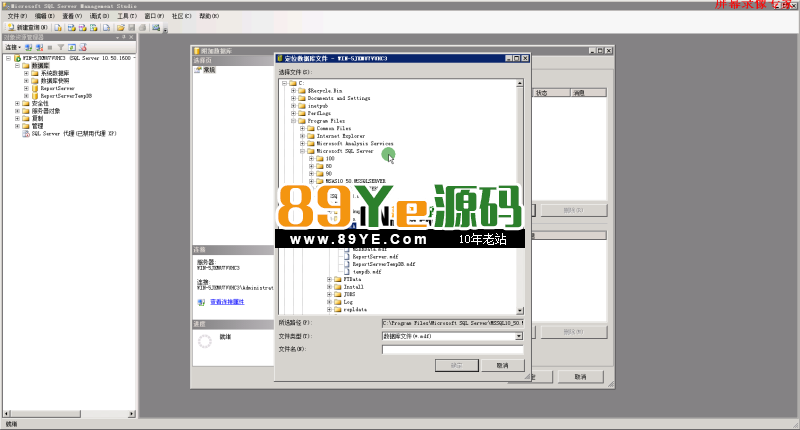The image size is (800, 430).
Task: Select the Install folder in file tree
Action: point(353,287)
